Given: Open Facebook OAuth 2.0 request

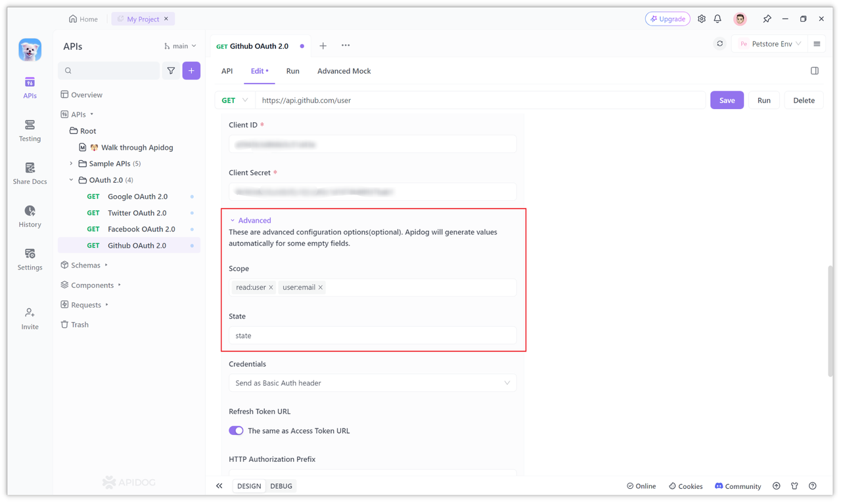Looking at the screenshot, I should [129, 229].
